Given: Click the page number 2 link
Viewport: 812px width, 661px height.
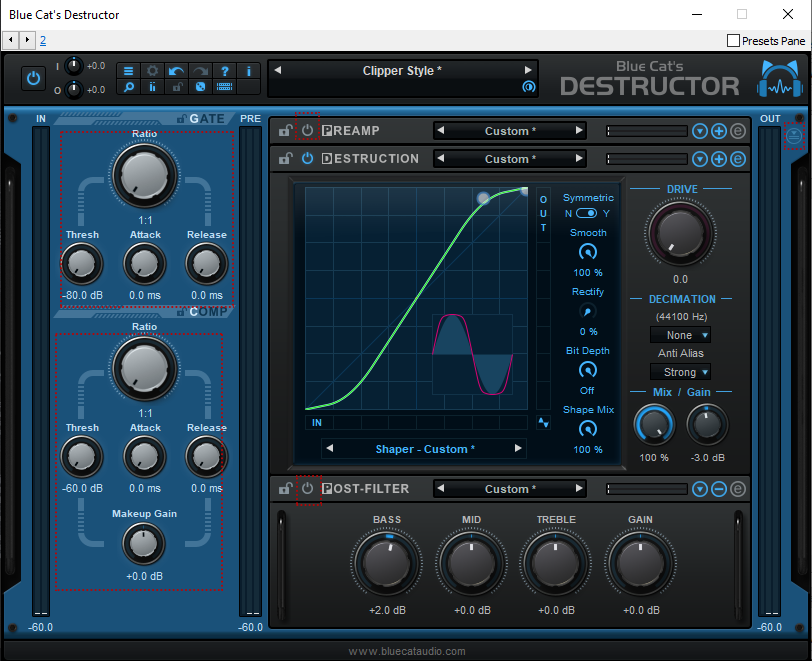Looking at the screenshot, I should 43,40.
